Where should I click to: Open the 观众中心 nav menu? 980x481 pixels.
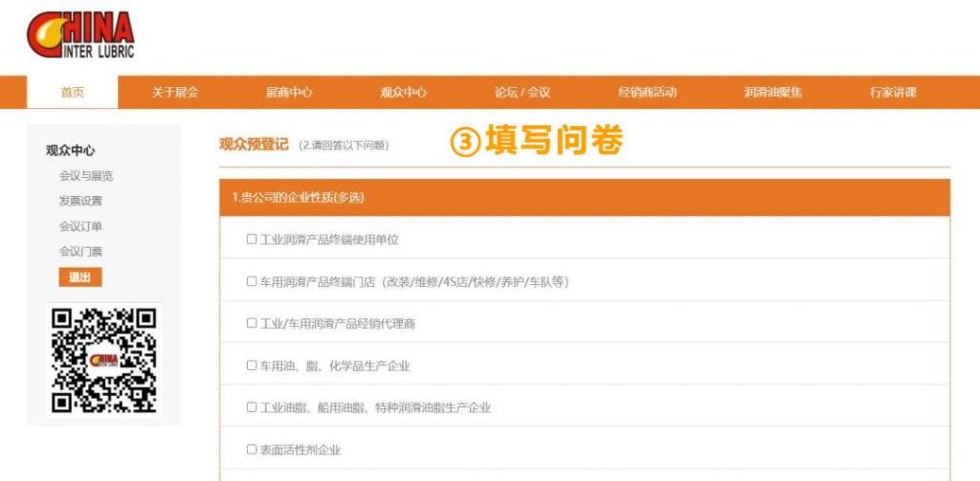(404, 93)
